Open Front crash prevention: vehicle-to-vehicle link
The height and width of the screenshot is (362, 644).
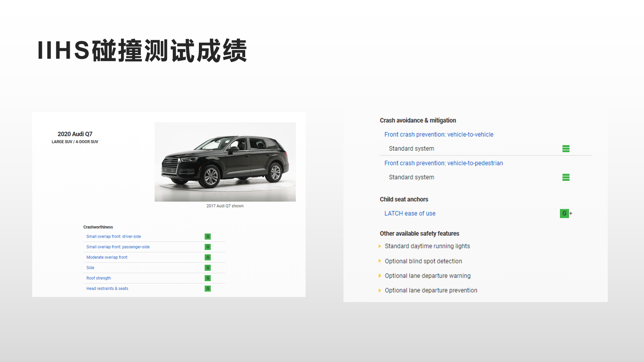439,134
